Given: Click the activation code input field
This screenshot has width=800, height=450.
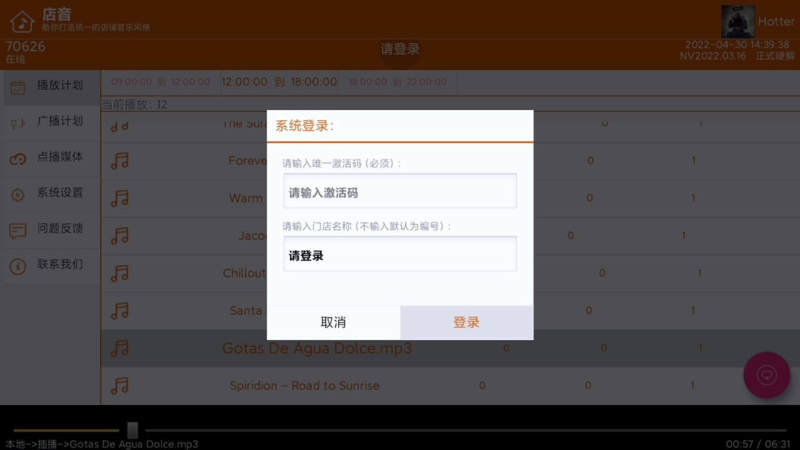Looking at the screenshot, I should tap(399, 192).
